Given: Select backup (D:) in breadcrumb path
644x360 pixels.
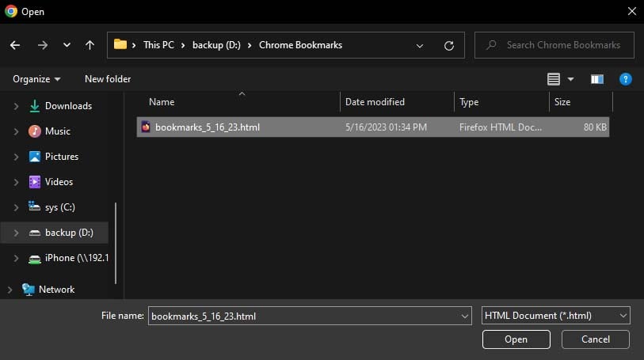Looking at the screenshot, I should [x=216, y=45].
